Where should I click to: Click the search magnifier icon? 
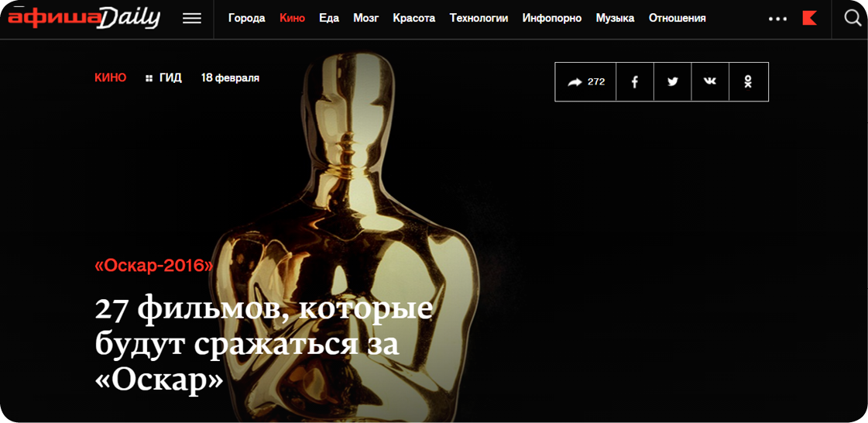click(x=853, y=18)
